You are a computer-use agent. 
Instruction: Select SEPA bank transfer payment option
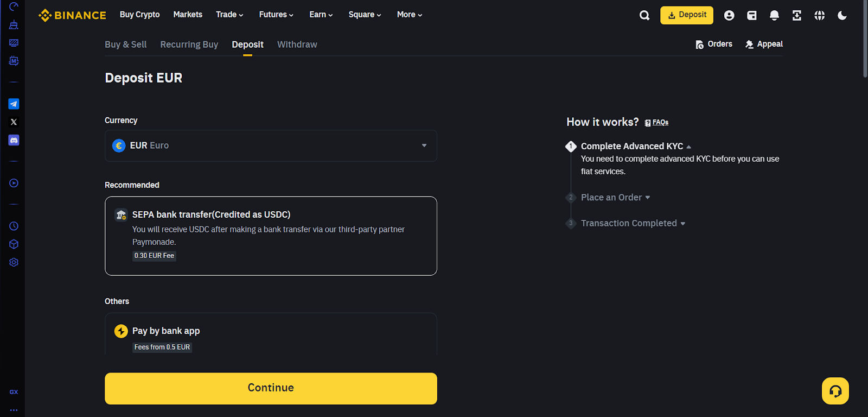point(271,236)
